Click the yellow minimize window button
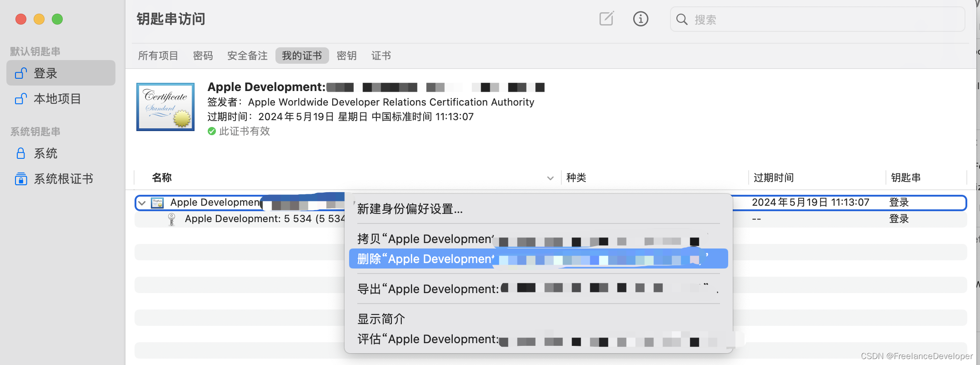 (x=39, y=19)
